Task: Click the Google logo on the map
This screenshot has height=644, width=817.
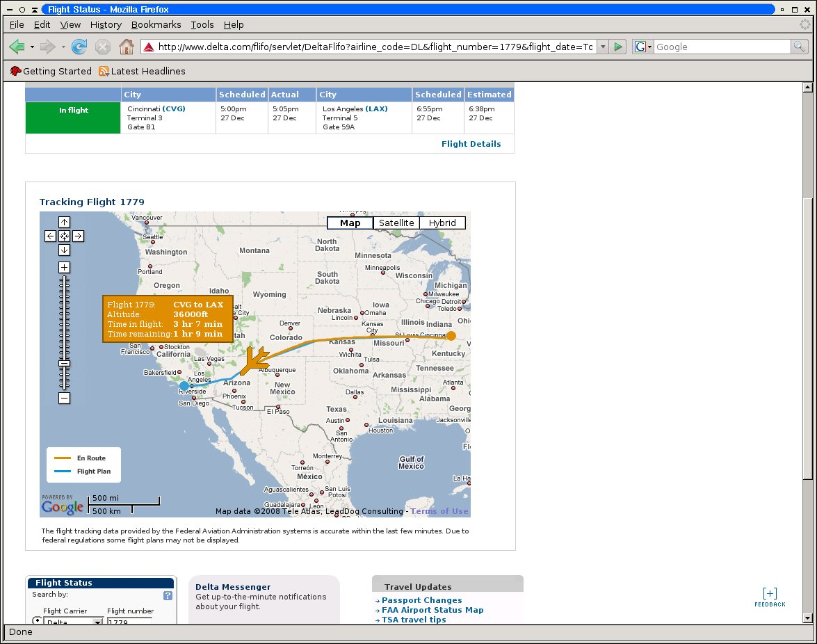Action: coord(63,506)
